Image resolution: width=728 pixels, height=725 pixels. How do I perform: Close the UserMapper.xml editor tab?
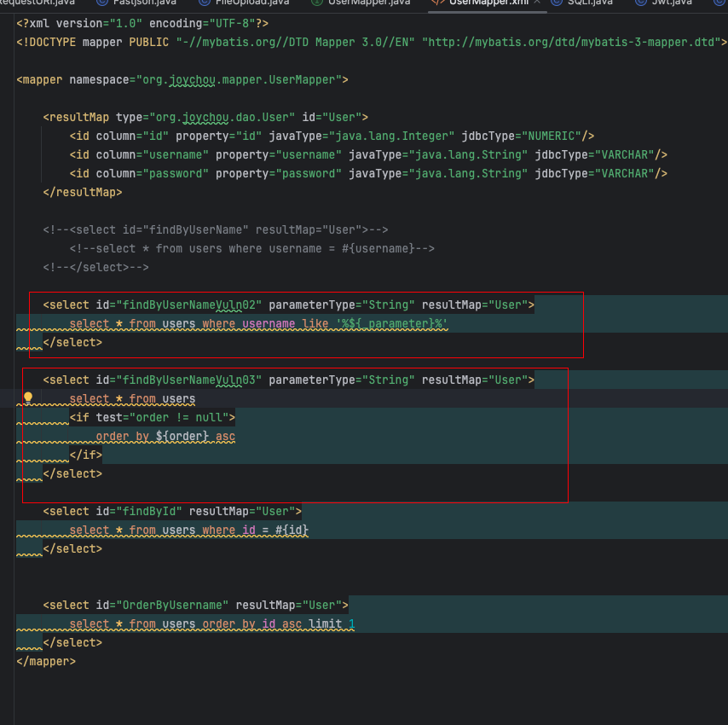pyautogui.click(x=538, y=3)
